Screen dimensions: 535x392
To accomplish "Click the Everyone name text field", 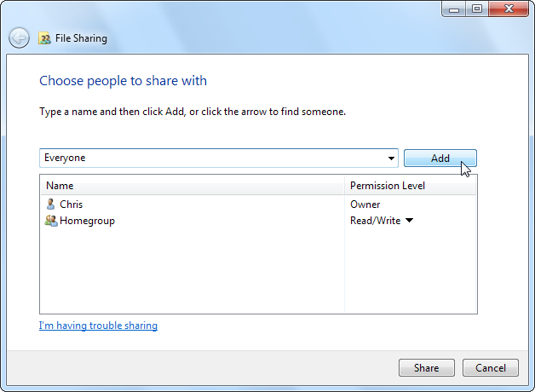I will coord(213,158).
